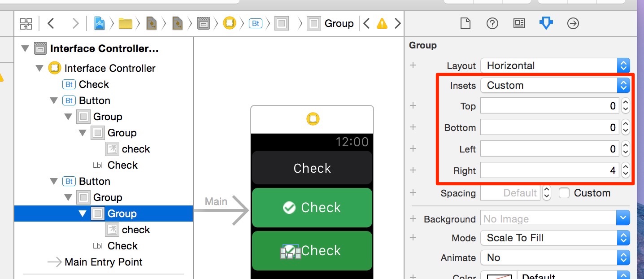Screen dimensions: 644x279
Task: Open the Layout dropdown showing Horizontal
Action: pos(555,65)
